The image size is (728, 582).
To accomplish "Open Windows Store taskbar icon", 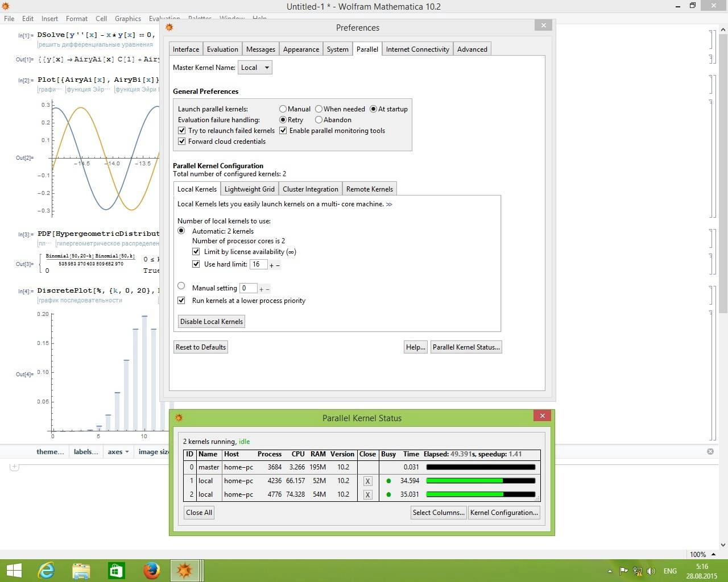I will 117,571.
